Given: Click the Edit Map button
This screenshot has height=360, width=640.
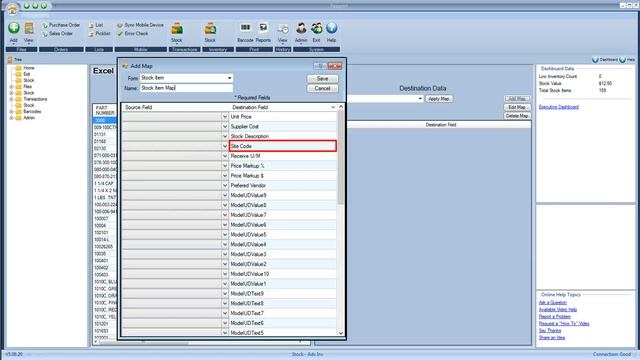Looking at the screenshot, I should (517, 107).
